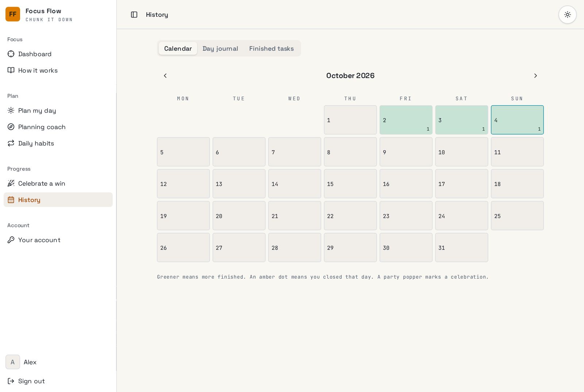Select October 25 day cell
The image size is (584, 392).
(517, 216)
